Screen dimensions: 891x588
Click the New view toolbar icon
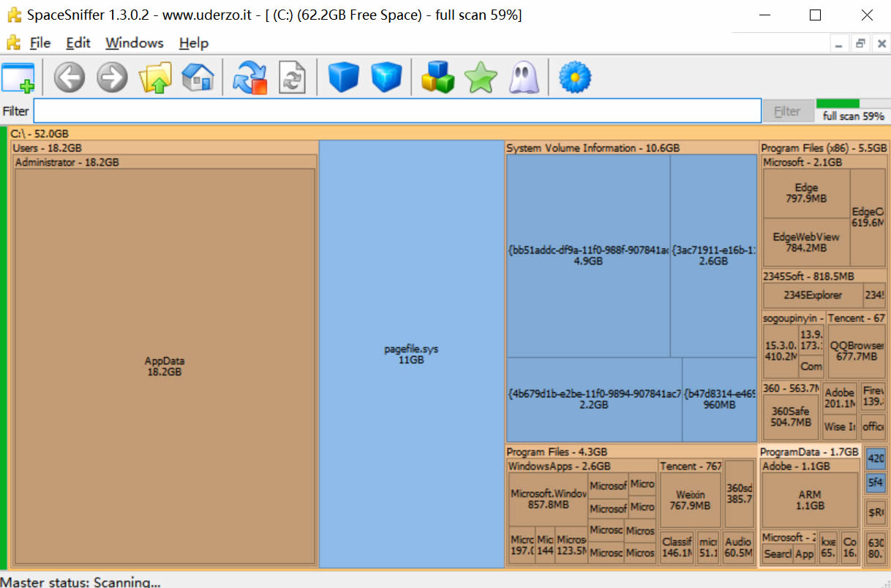[x=18, y=77]
